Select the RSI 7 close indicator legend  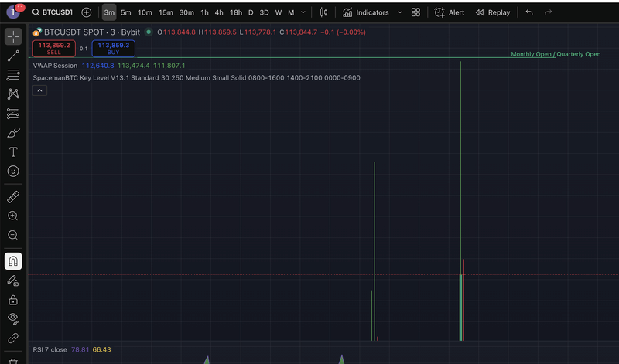point(50,349)
